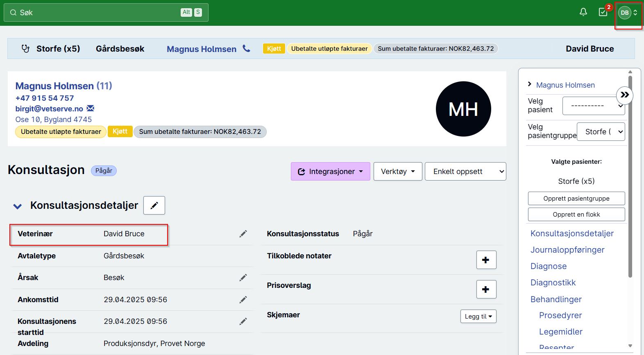Click the header Sum ubetalte fakturaer tag
The width and height of the screenshot is (644, 355).
(436, 49)
